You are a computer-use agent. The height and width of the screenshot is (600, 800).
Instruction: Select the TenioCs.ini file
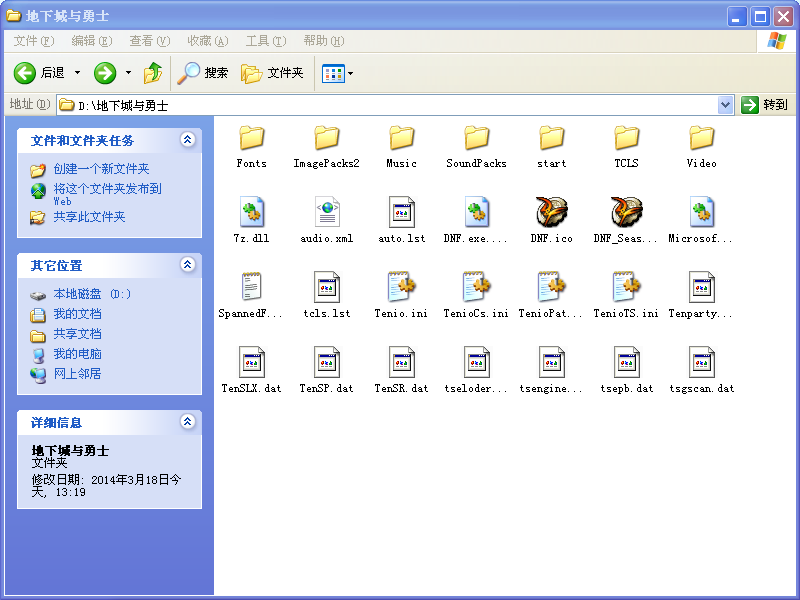[x=477, y=296]
